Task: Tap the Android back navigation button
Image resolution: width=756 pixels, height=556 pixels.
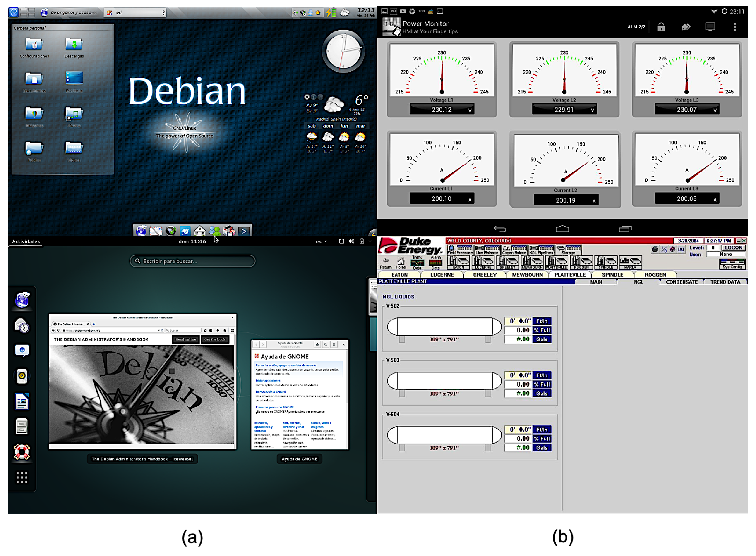Action: [x=500, y=229]
